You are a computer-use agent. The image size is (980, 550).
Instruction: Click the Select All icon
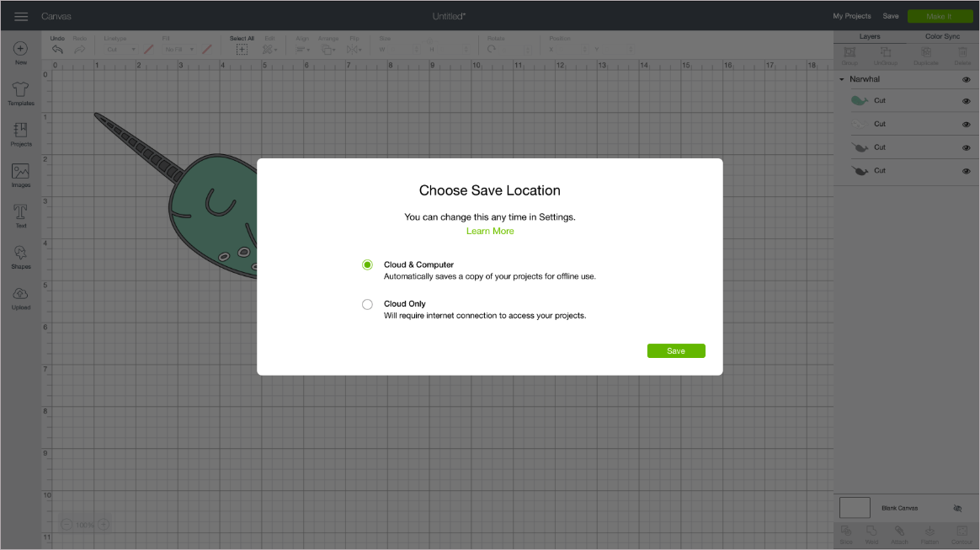click(x=242, y=49)
